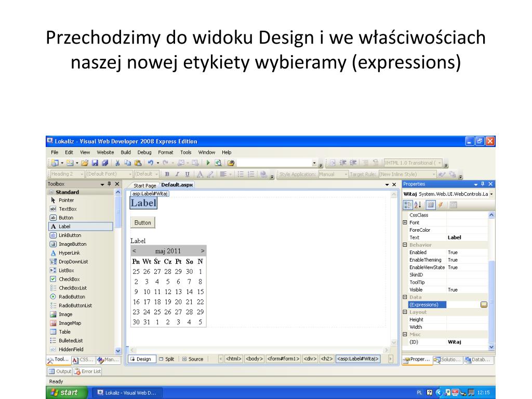
Task: Switch to Source view
Action: click(193, 359)
